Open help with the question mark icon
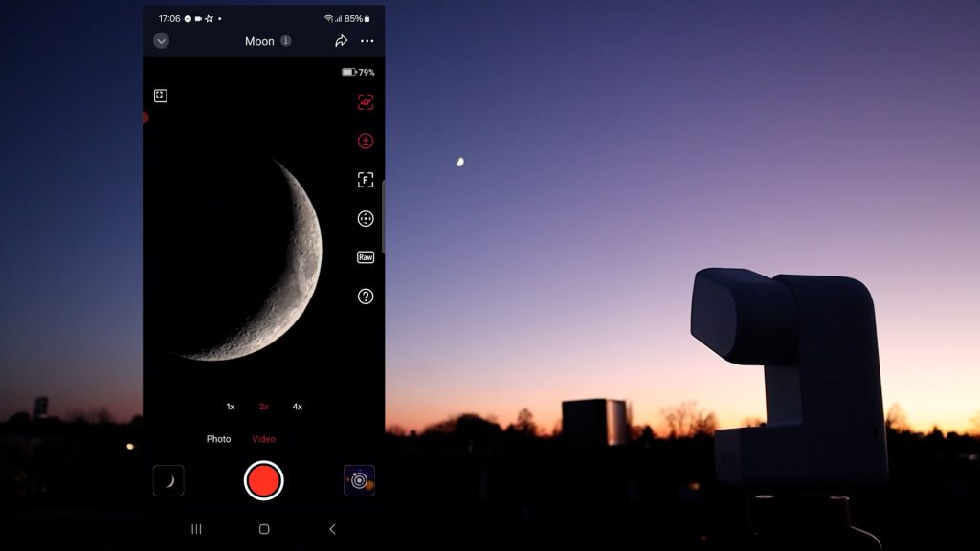This screenshot has height=551, width=980. (365, 297)
